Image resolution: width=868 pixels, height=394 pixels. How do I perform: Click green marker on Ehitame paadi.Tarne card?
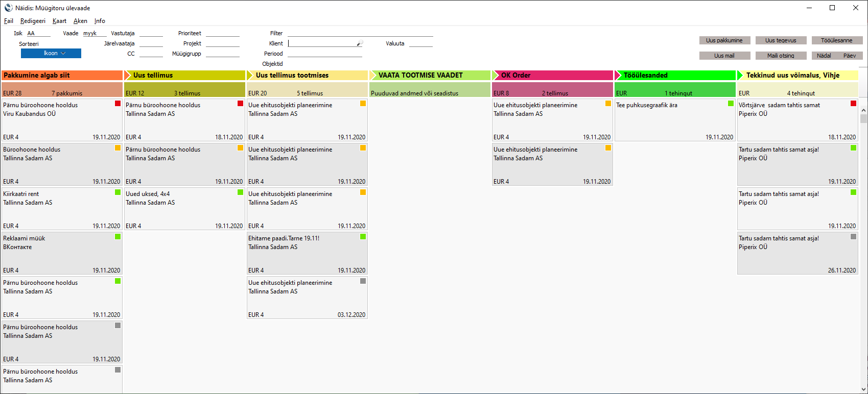click(363, 237)
